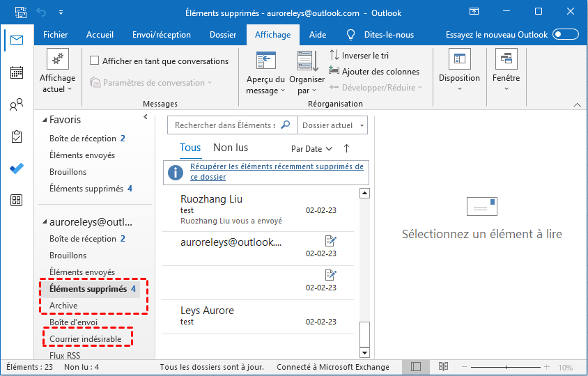Viewport: 588px width, 376px height.
Task: Click zoom out minus in status bar
Action: (465, 367)
